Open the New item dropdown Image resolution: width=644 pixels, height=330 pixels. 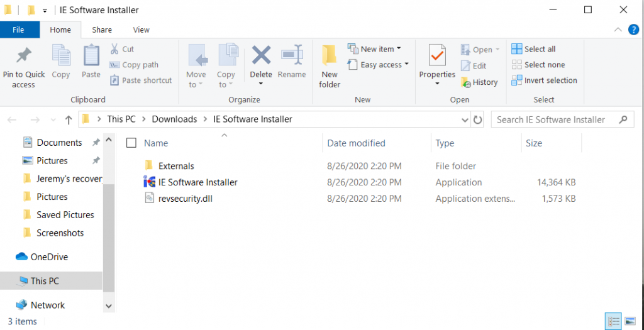click(x=374, y=49)
